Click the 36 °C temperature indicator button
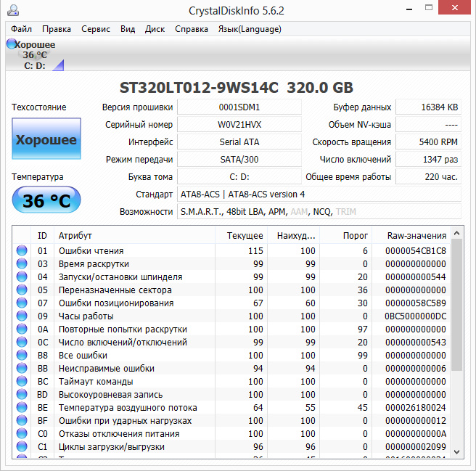 click(46, 200)
